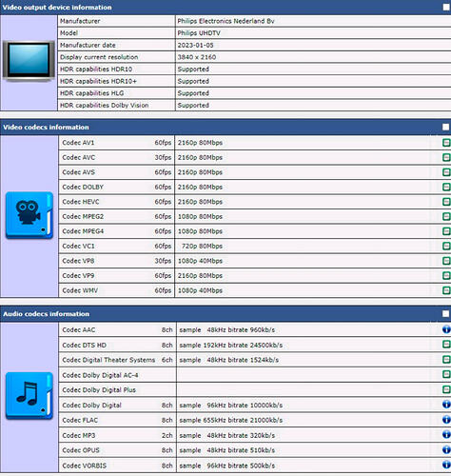451x476 pixels.
Task: Click the HDR capabilities HDR10+ label
Action: click(98, 81)
